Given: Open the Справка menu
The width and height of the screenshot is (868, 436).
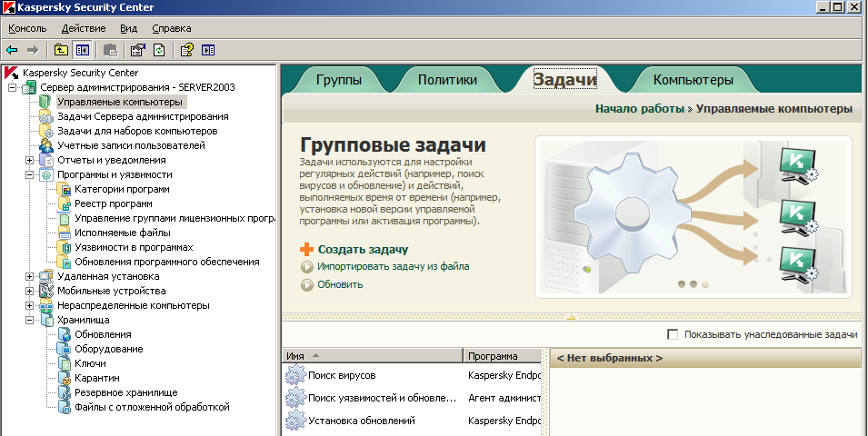Looking at the screenshot, I should 172,28.
